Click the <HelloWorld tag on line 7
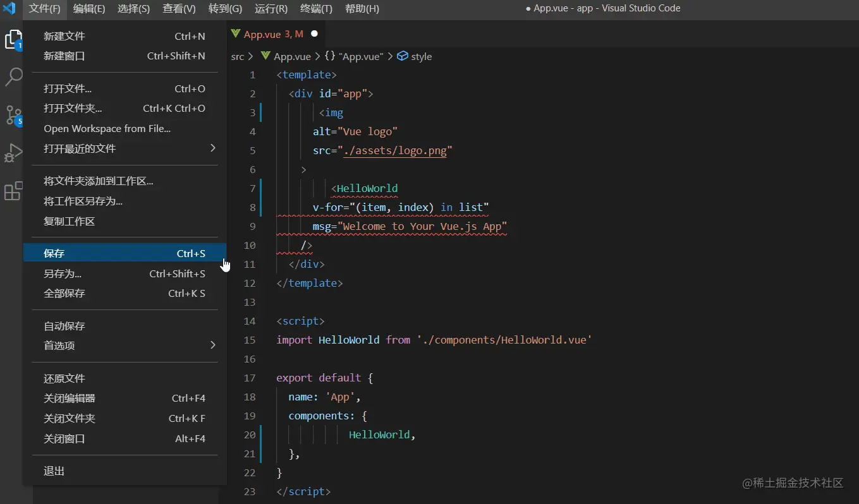 [365, 188]
